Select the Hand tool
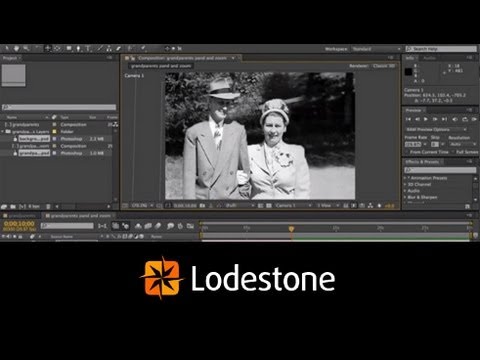 (x=16, y=49)
